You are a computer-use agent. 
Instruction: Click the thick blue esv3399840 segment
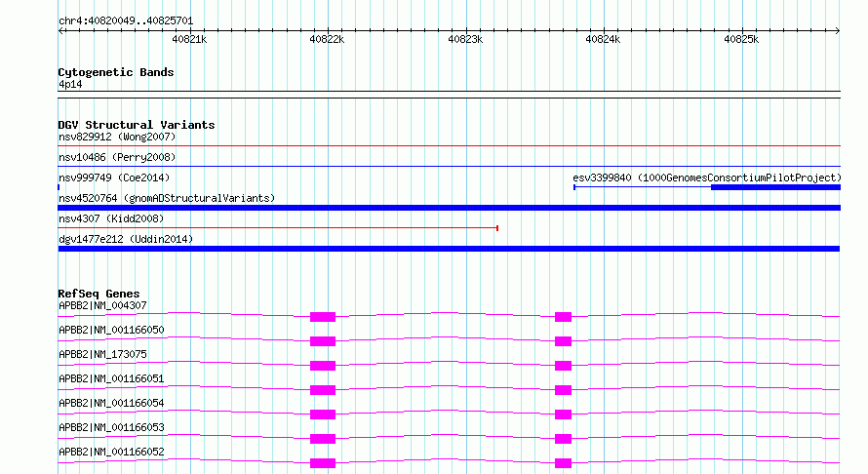[775, 187]
